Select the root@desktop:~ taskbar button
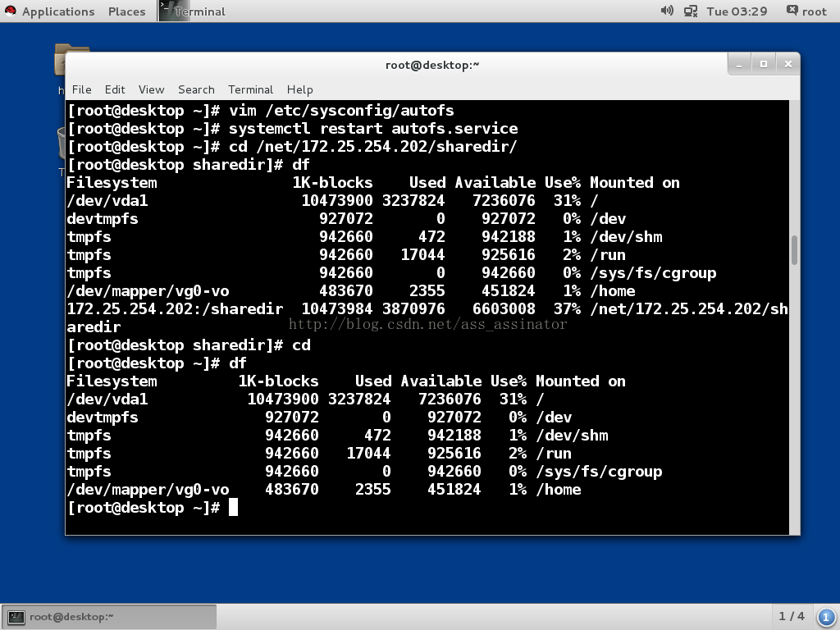Screen dimensions: 840x630 109,617
